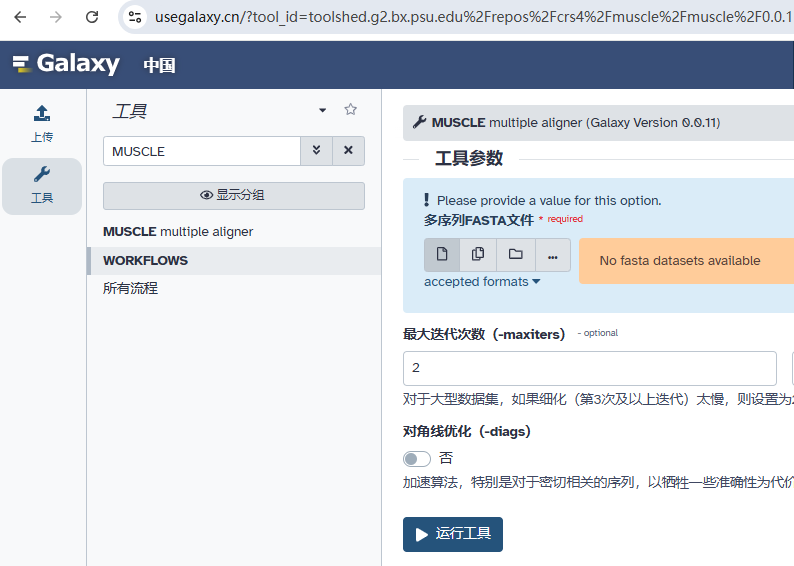Select the usegalaxy.cn URL address bar
Viewport: 794px width, 566px height.
point(471,17)
